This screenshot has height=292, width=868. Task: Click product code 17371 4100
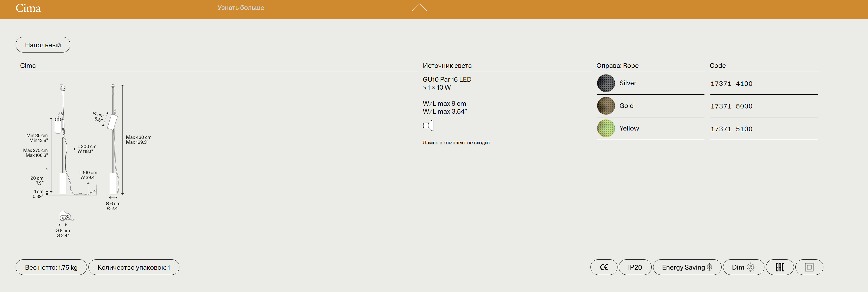[731, 83]
